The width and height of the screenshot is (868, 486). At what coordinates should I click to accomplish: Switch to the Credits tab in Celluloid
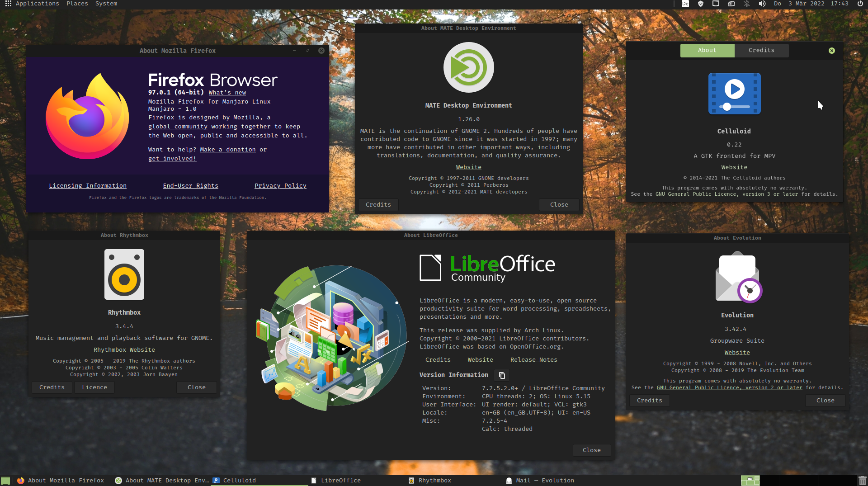coord(761,50)
